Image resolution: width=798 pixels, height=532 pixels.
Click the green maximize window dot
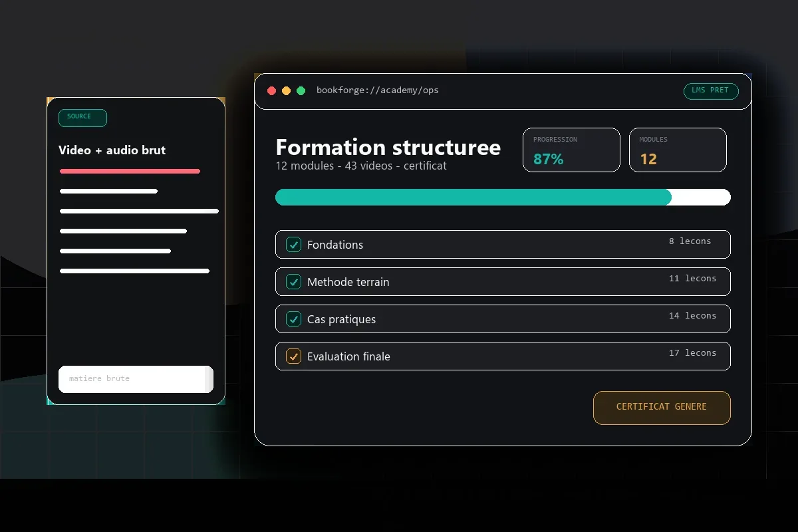pyautogui.click(x=301, y=90)
